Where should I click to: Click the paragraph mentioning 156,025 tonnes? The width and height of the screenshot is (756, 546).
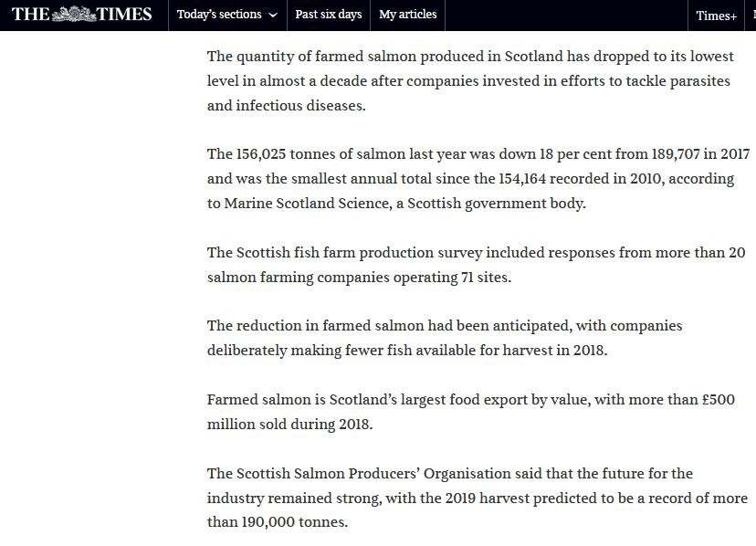457,178
